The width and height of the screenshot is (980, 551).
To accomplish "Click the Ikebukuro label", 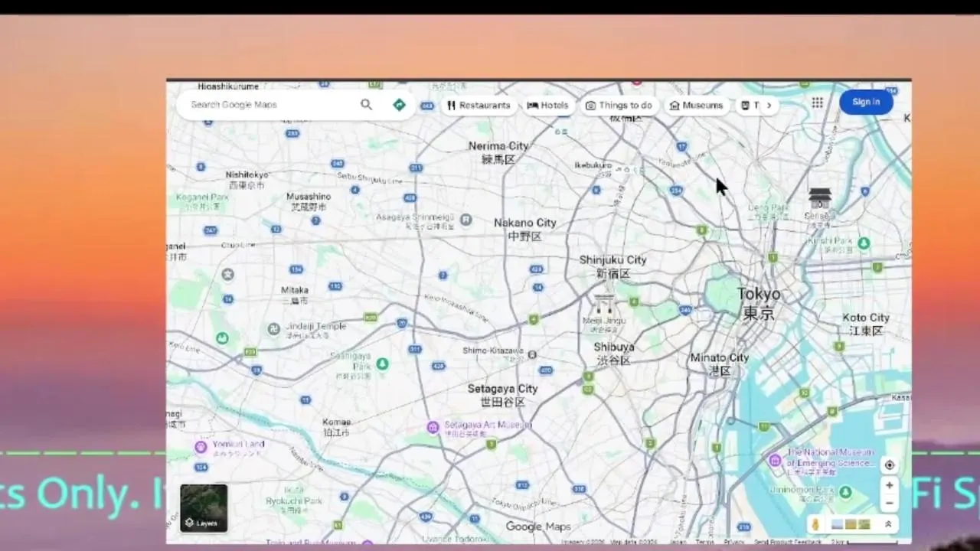I will tap(593, 165).
